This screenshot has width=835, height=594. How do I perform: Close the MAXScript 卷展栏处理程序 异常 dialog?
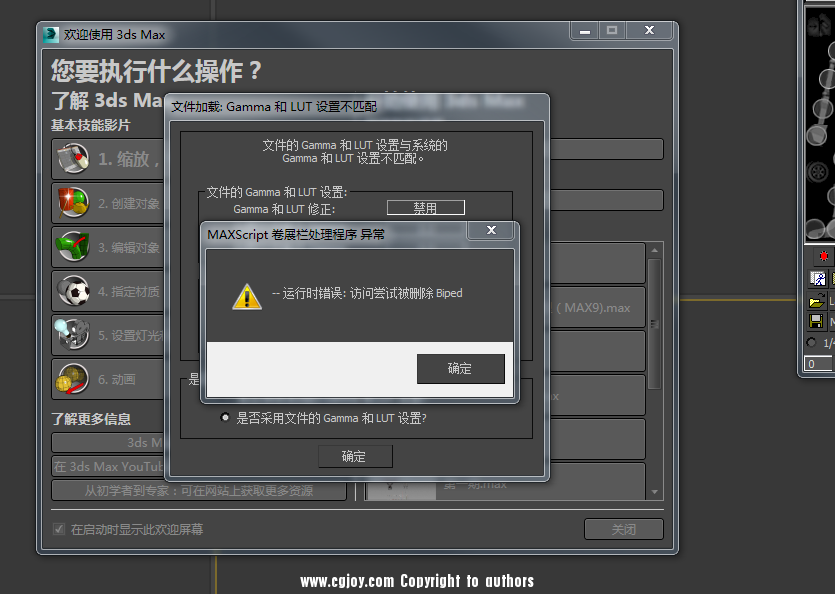[x=491, y=230]
